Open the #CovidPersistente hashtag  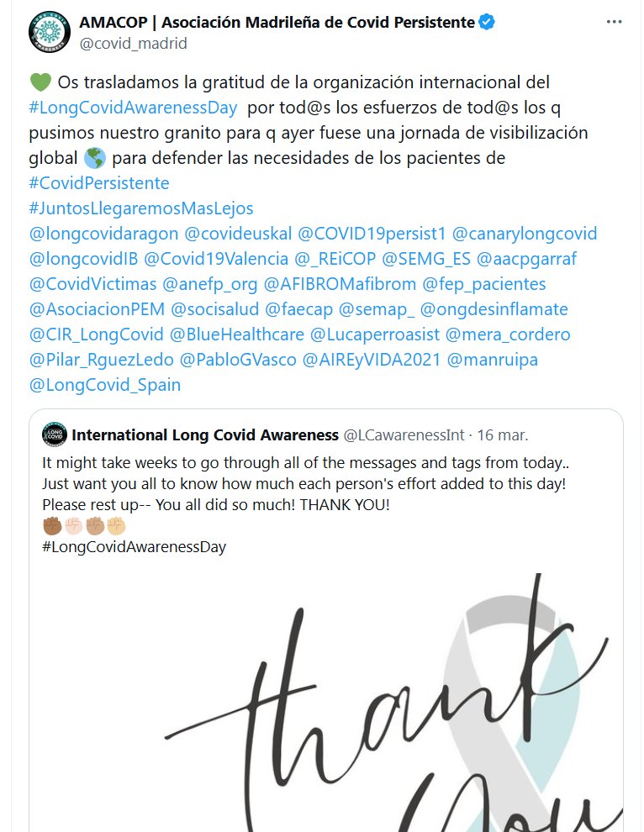(x=99, y=183)
